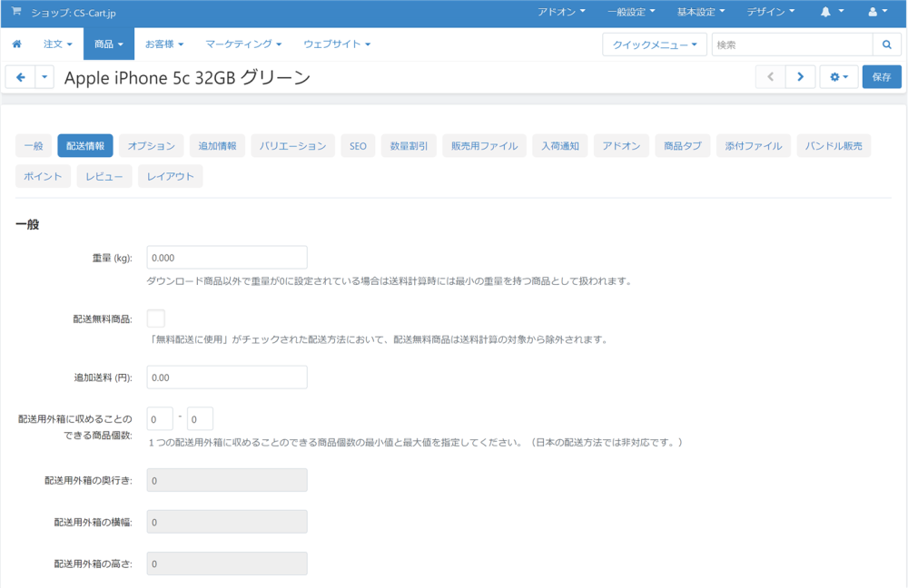
Task: Open the product アドオン tab
Action: click(x=621, y=146)
